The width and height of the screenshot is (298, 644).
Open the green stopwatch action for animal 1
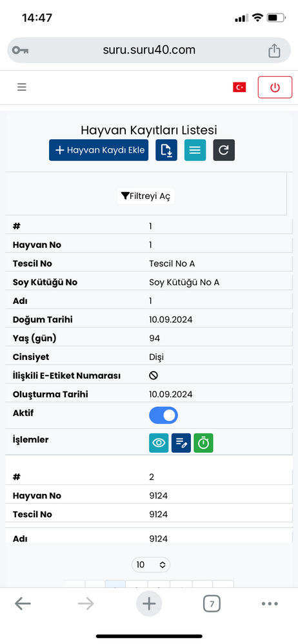tap(203, 443)
